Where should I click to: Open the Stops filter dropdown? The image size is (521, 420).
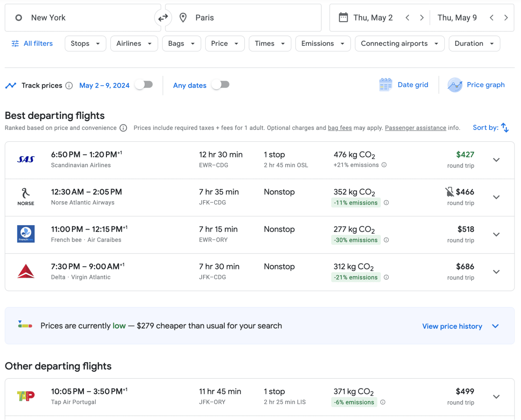84,43
